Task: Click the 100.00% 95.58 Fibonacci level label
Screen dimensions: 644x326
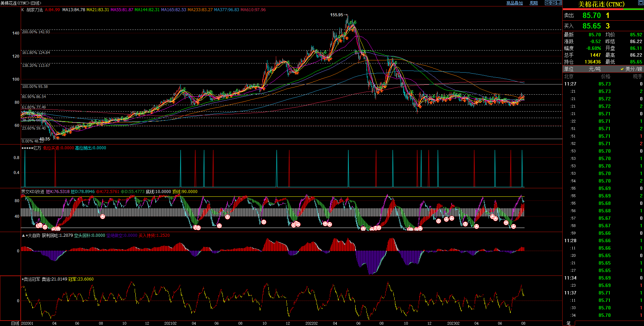Action: click(35, 87)
